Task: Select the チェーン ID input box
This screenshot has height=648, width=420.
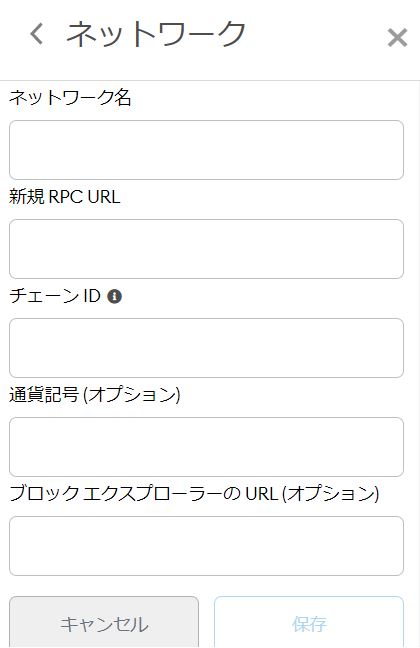Action: [x=206, y=348]
